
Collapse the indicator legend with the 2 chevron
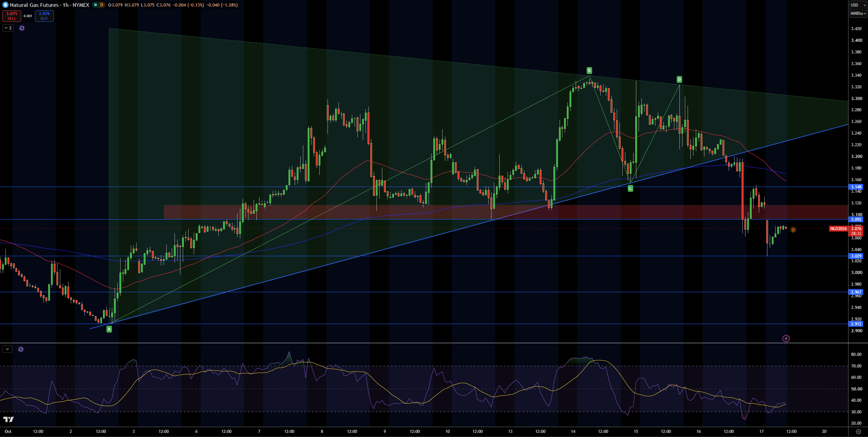point(8,28)
